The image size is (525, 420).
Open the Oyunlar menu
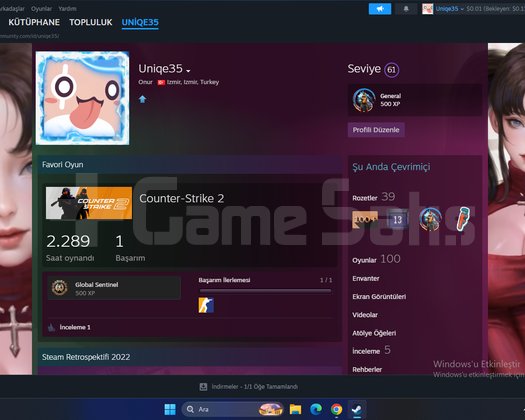42,9
